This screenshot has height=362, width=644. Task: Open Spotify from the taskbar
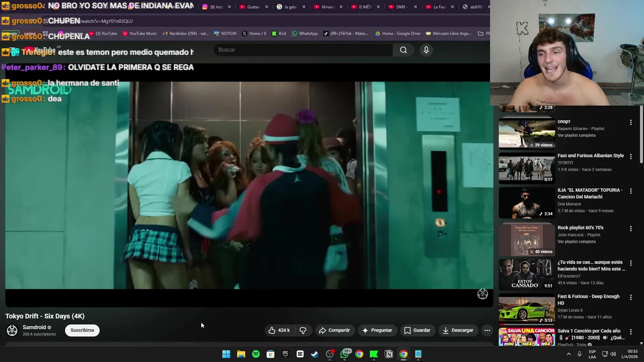(256, 354)
